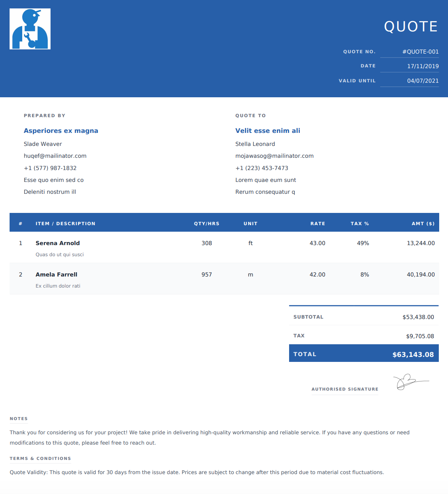This screenshot has height=494, width=448.
Task: Click phone number +1 (223) 453-7473
Action: click(x=262, y=168)
